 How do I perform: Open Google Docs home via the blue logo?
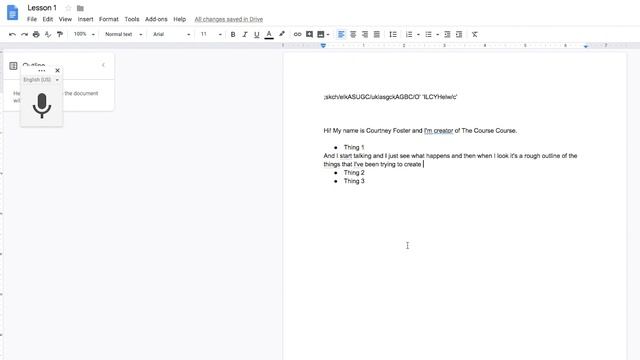click(x=13, y=12)
